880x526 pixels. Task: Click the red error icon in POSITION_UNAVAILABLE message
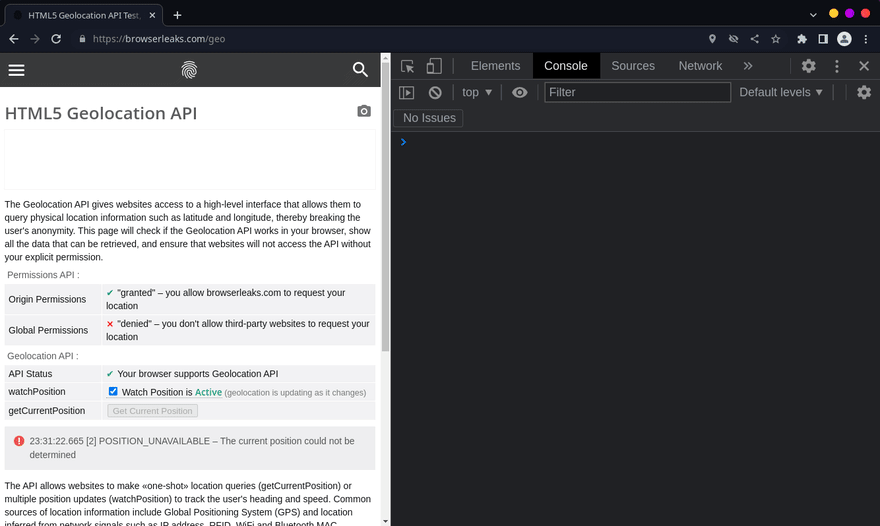point(19,441)
